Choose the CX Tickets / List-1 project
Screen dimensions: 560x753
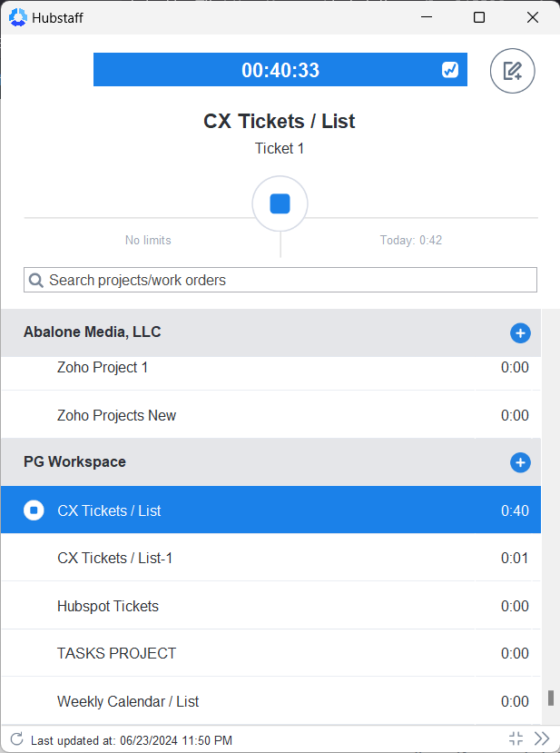(x=270, y=558)
